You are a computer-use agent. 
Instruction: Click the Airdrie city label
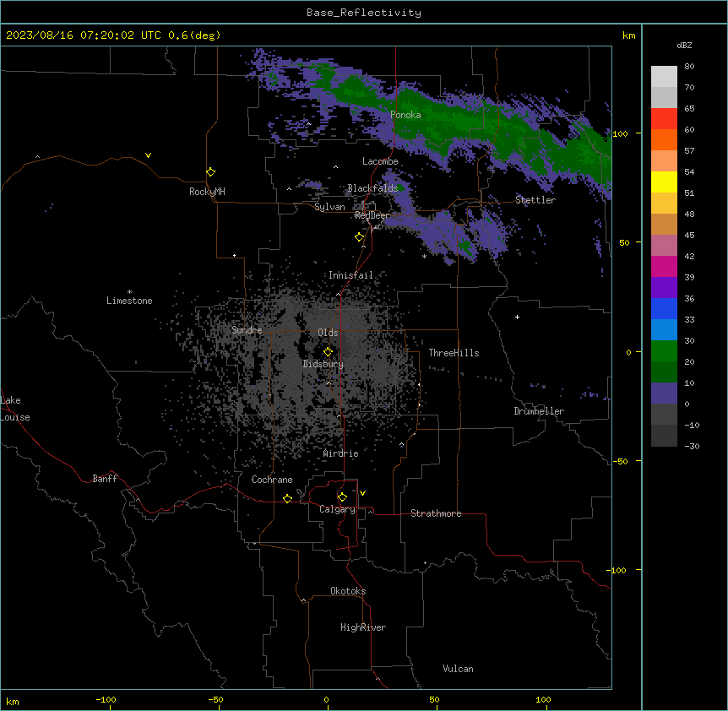click(x=340, y=453)
